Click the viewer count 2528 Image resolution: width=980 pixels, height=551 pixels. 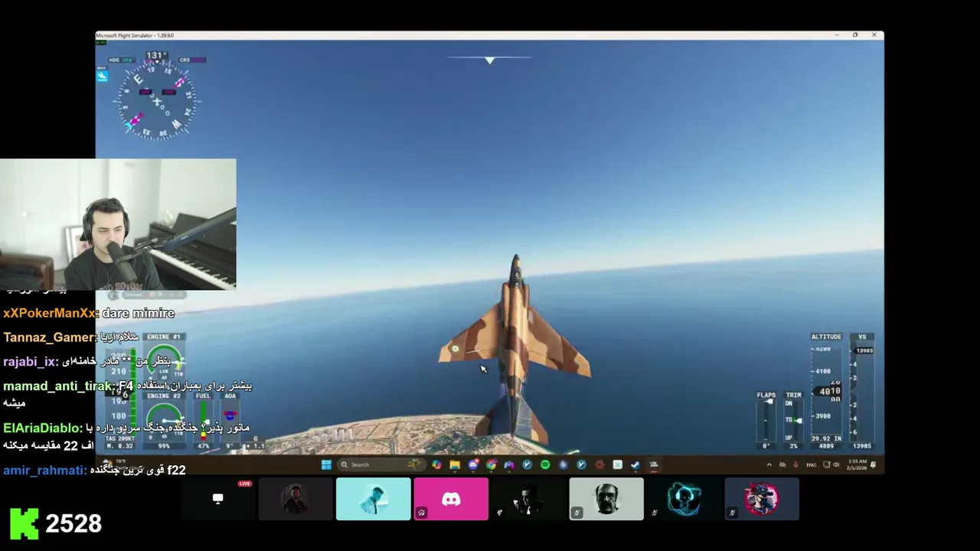pos(73,523)
